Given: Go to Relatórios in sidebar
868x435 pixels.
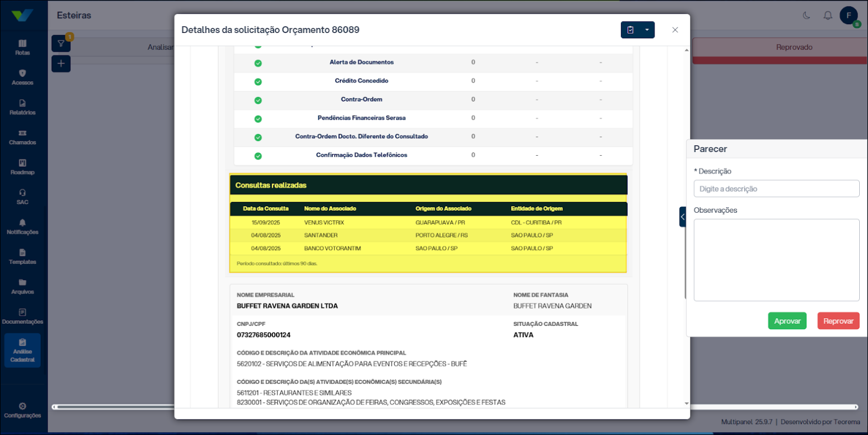Looking at the screenshot, I should coord(23,107).
